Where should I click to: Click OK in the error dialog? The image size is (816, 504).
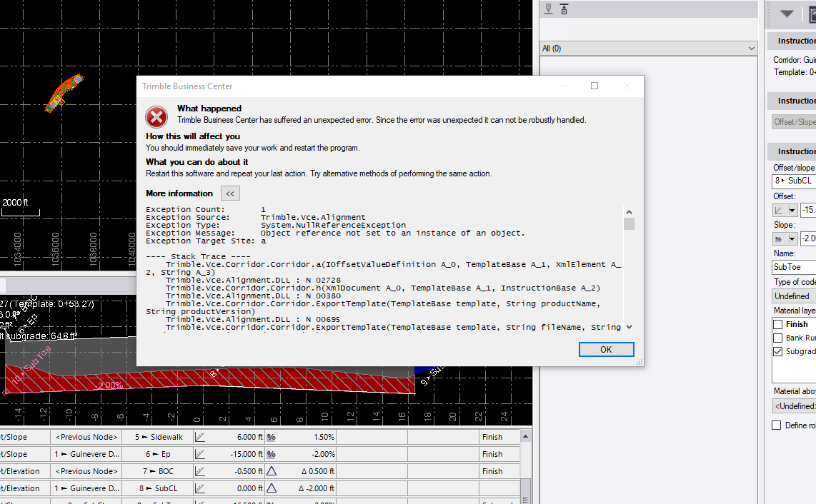(606, 350)
